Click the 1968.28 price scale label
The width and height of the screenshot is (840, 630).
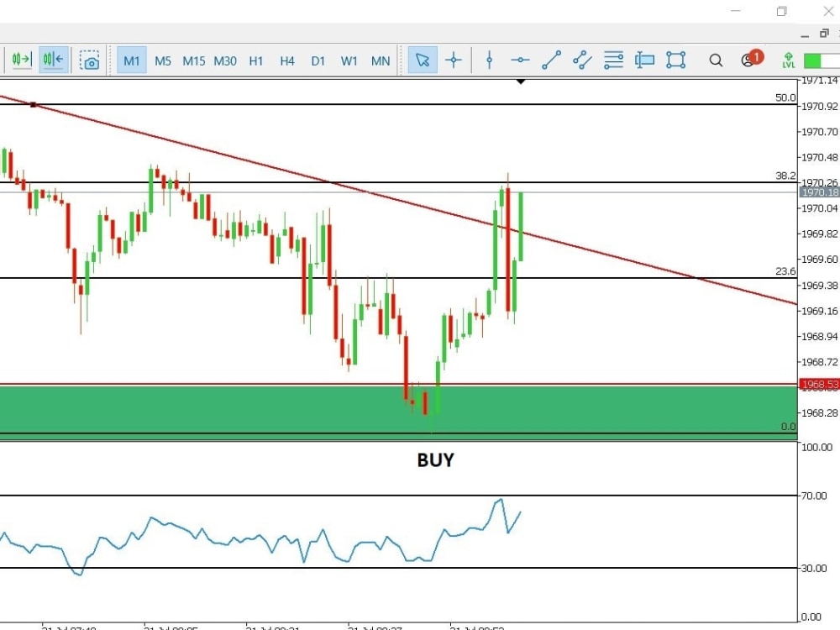(x=819, y=413)
